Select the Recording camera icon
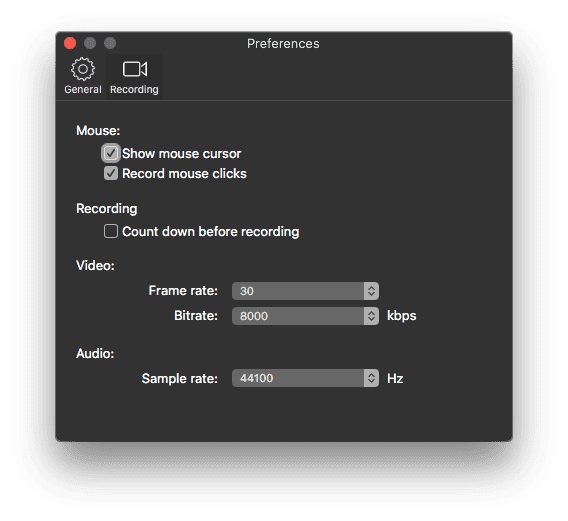568x521 pixels. pyautogui.click(x=134, y=69)
